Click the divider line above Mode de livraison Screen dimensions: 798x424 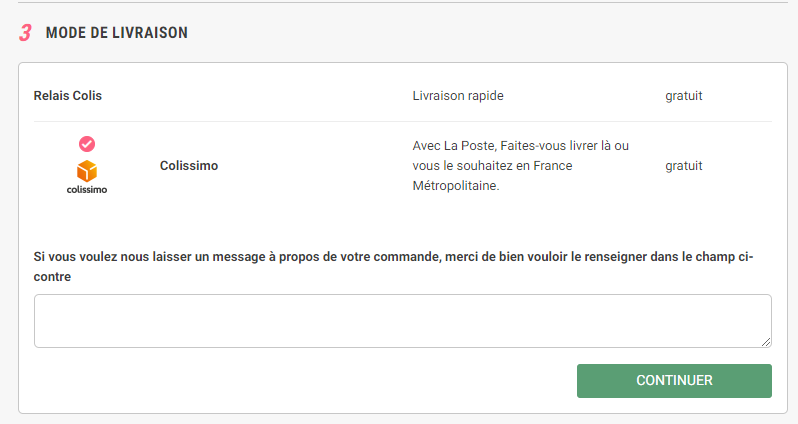click(x=400, y=2)
